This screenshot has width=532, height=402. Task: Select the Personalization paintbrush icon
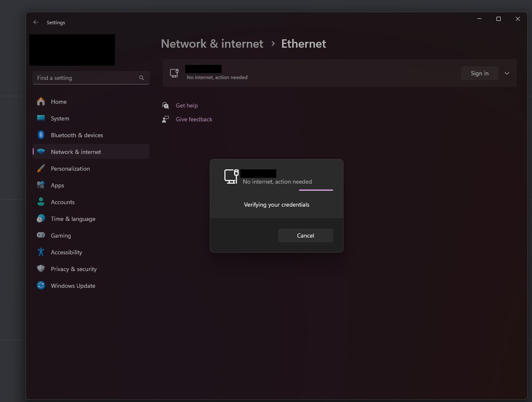(x=41, y=169)
